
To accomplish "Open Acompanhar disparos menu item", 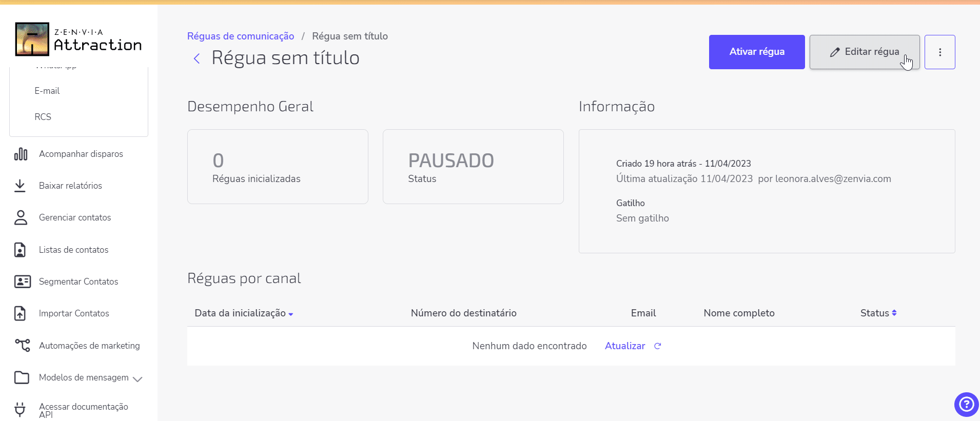I will [81, 154].
